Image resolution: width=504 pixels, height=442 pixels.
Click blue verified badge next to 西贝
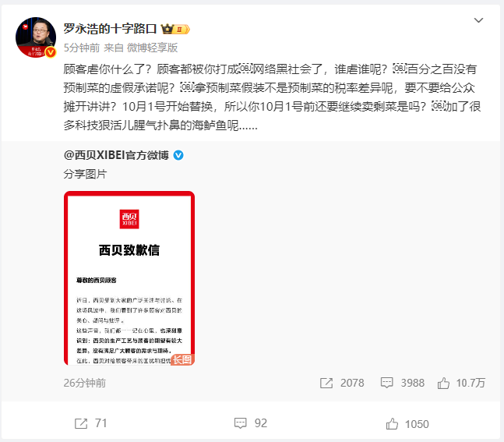click(x=178, y=155)
